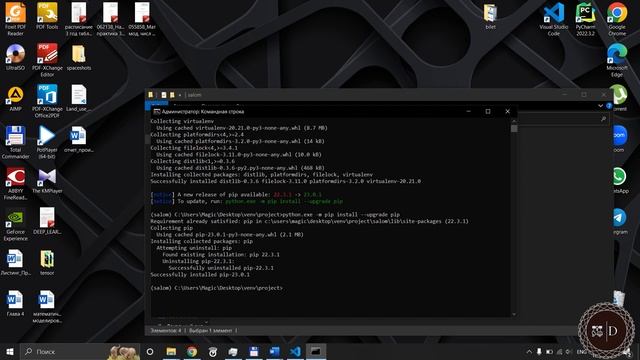Viewport: 640px width, 360px height.
Task: Open Microsoft Edge desktop shortcut
Action: 617,60
